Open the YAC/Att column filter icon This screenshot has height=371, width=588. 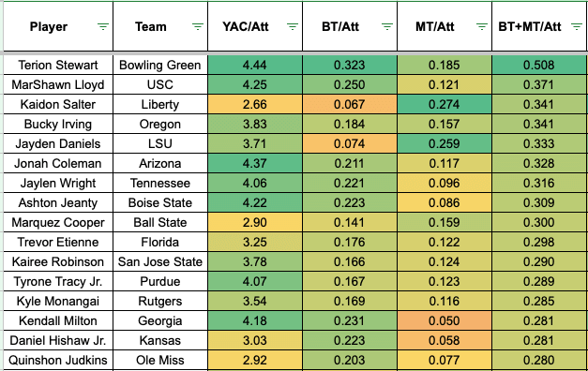(293, 26)
